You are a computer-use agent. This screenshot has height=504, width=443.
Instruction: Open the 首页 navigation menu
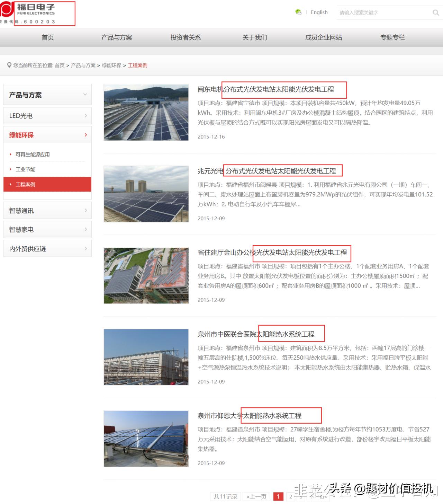tap(47, 37)
